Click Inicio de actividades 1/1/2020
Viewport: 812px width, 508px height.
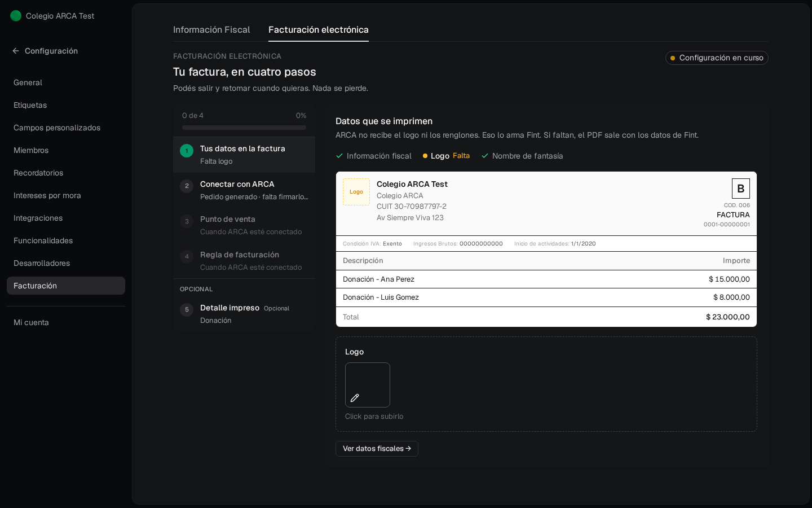click(x=555, y=244)
